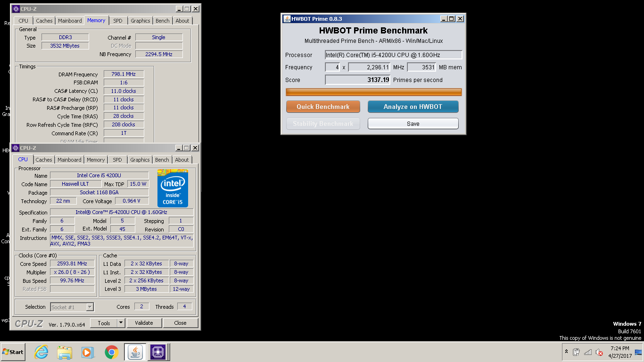Open Mainboard tab in upper CPU-Z window

click(x=70, y=21)
